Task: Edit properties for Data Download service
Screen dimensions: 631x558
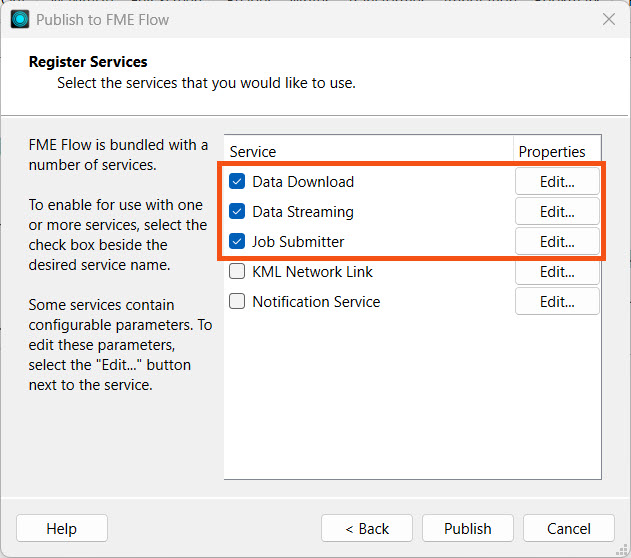Action: tap(557, 182)
